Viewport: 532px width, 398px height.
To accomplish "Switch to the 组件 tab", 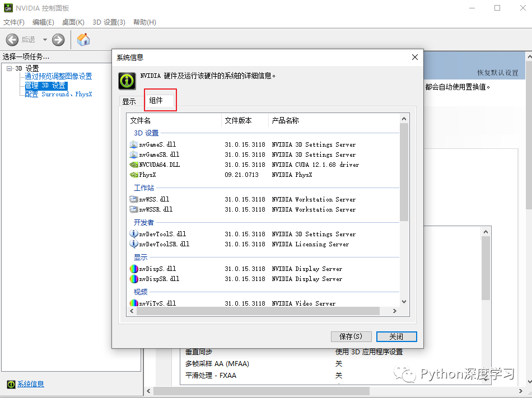I will pyautogui.click(x=159, y=100).
